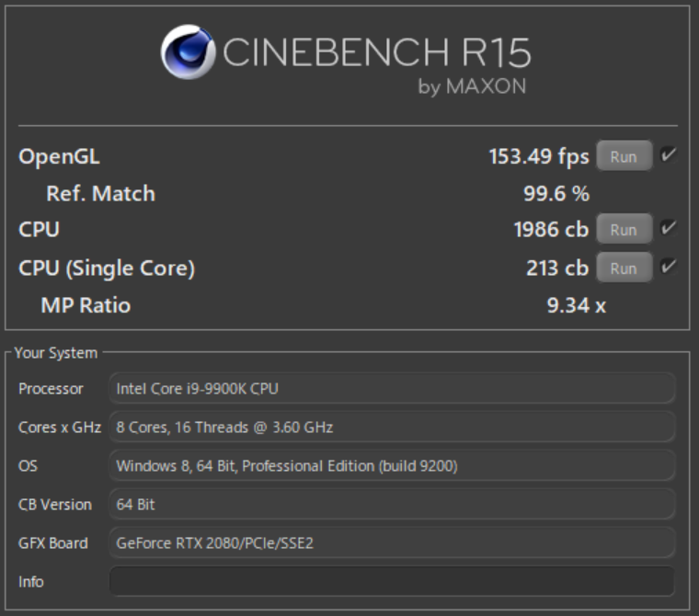The height and width of the screenshot is (616, 699).
Task: Click the CB Version 64 Bit field
Action: pyautogui.click(x=392, y=505)
